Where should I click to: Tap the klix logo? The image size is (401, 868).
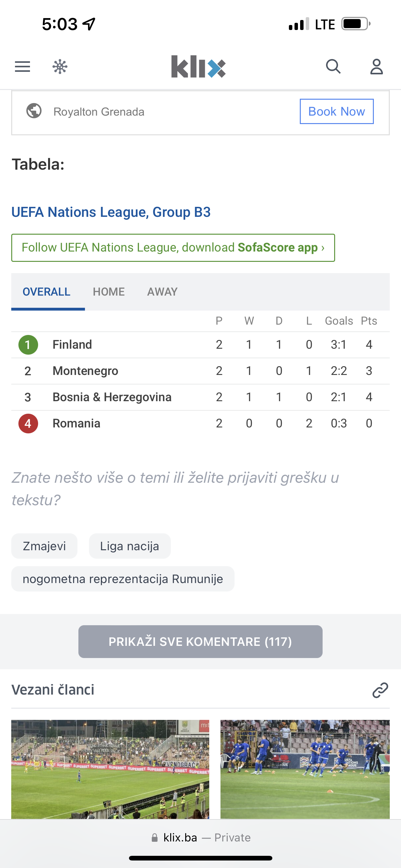198,67
